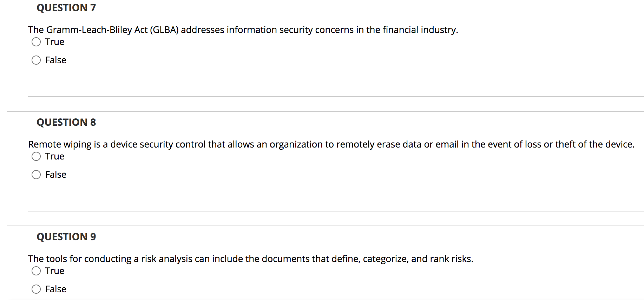Choose True radio button for Question 8
Image resolution: width=644 pixels, height=300 pixels.
click(36, 157)
